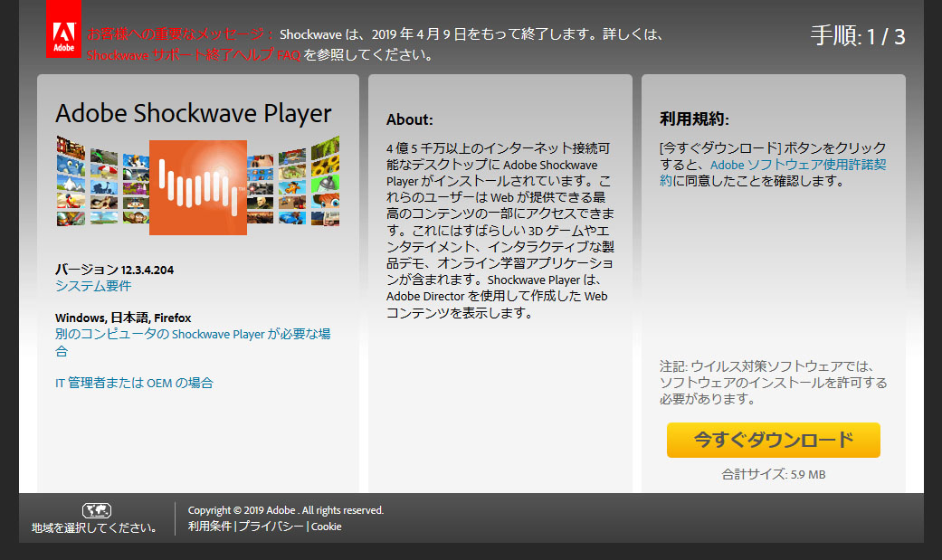Click the 手順: 1 / 3 step indicator
Screen dimensions: 942x560
point(857,36)
